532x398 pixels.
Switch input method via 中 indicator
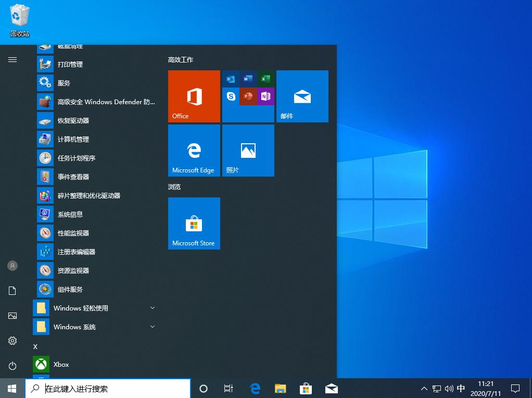click(x=461, y=388)
